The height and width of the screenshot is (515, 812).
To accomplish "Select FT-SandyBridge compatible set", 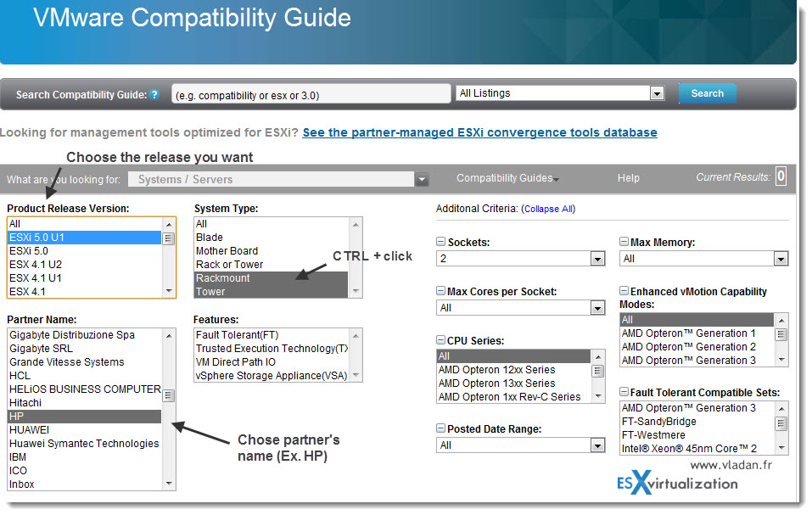I will click(697, 422).
